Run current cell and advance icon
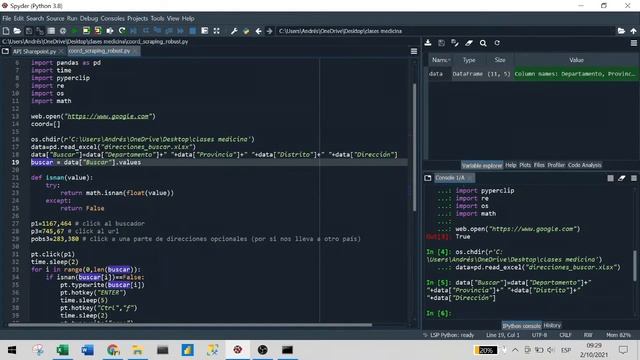Image resolution: width=640 pixels, height=360 pixels. [x=98, y=31]
